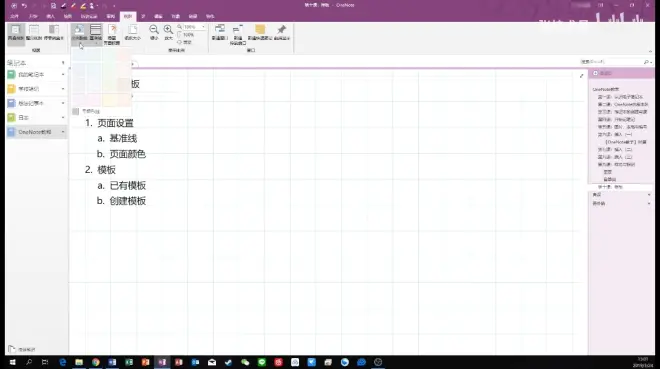
Task: Switch to the 审阅 Review tab
Action: pyautogui.click(x=111, y=16)
